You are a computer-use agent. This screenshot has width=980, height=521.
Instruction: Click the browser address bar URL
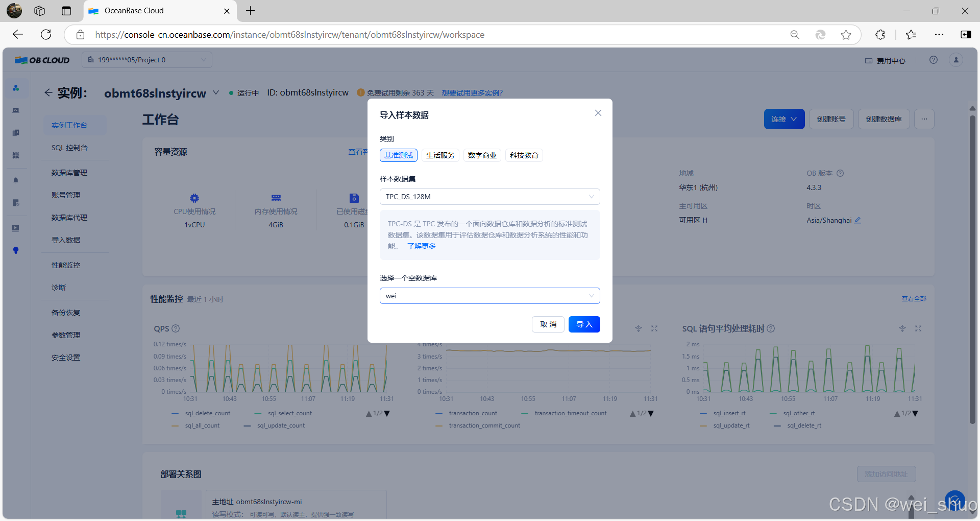(x=289, y=35)
